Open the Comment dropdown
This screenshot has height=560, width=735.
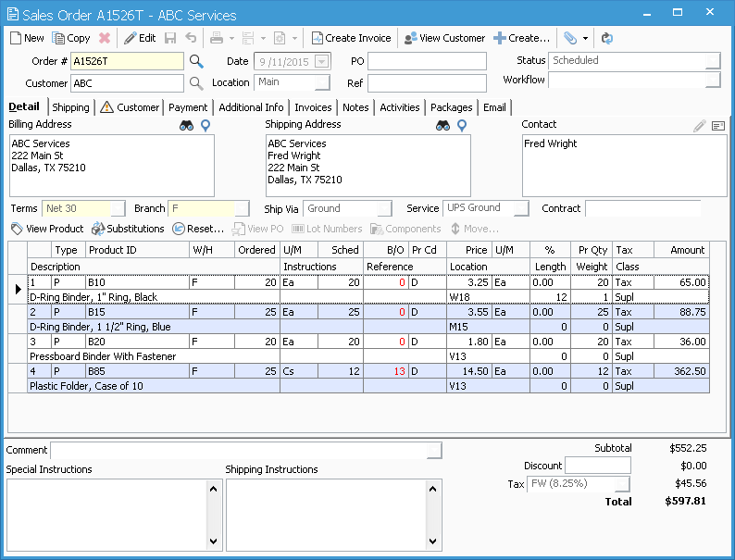tap(434, 451)
